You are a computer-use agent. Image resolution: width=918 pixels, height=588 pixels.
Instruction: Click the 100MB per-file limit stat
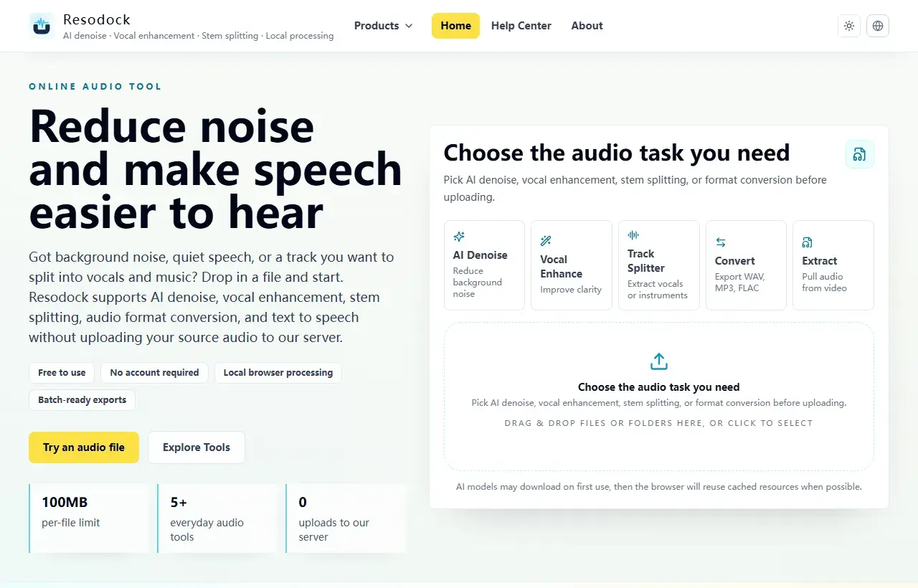pyautogui.click(x=88, y=518)
